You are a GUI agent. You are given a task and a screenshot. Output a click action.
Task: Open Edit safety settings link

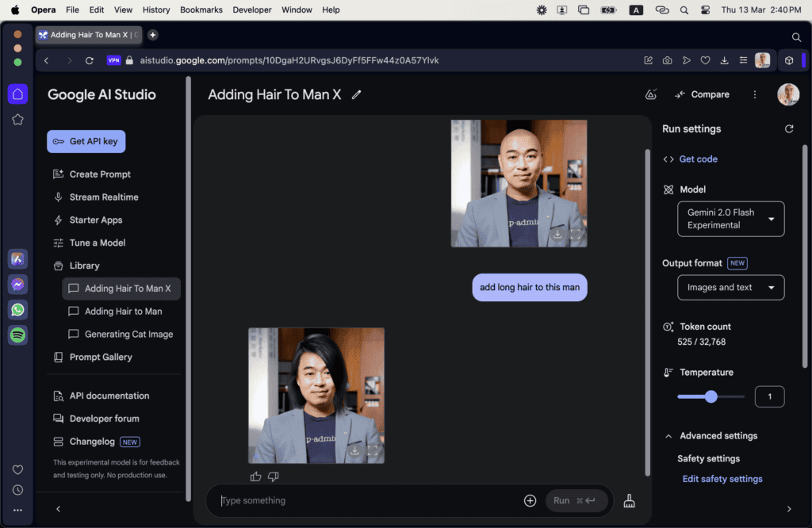[x=722, y=479]
